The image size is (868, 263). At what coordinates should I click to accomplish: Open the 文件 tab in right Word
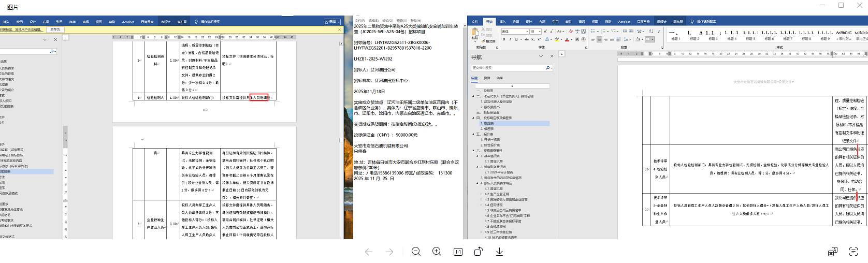(x=475, y=22)
